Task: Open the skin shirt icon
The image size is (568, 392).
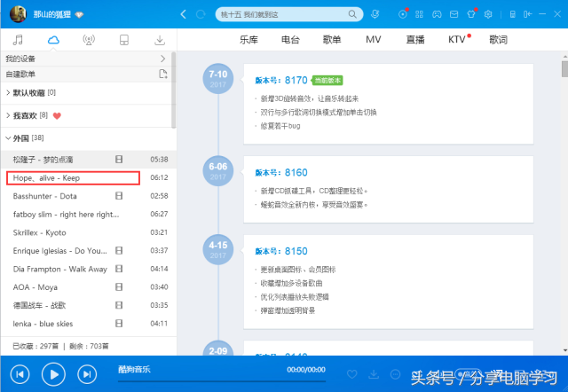Action: (x=471, y=14)
